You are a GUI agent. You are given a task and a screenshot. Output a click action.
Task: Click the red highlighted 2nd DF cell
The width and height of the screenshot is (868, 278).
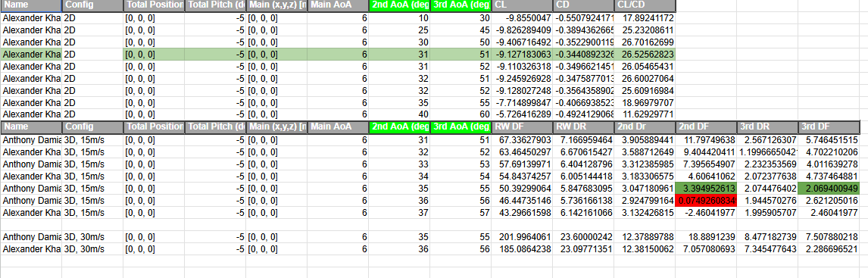pyautogui.click(x=706, y=201)
